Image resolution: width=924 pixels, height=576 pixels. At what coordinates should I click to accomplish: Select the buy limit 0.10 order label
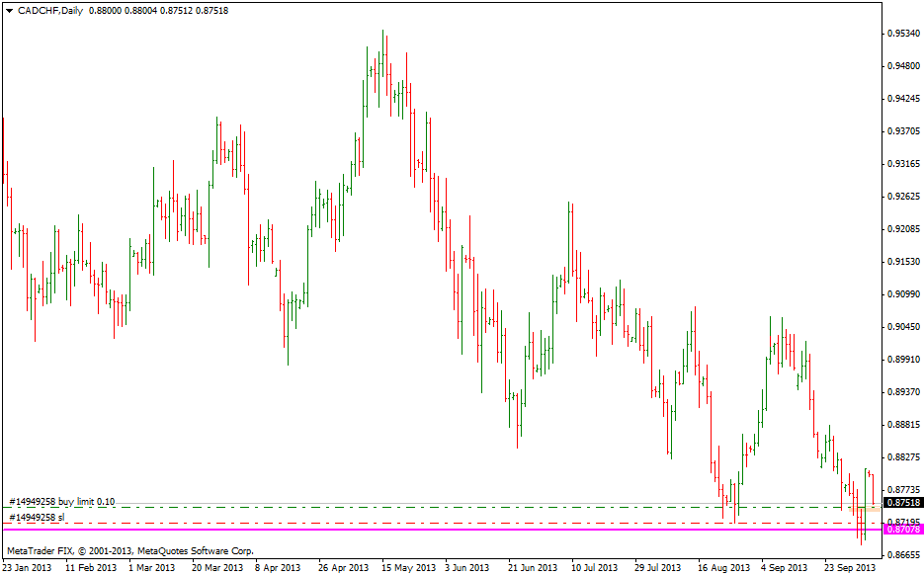[x=61, y=502]
